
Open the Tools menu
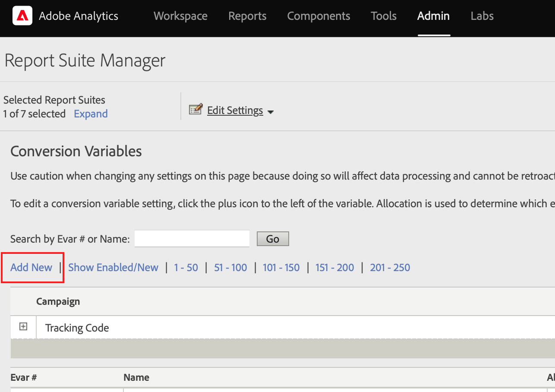tap(383, 16)
